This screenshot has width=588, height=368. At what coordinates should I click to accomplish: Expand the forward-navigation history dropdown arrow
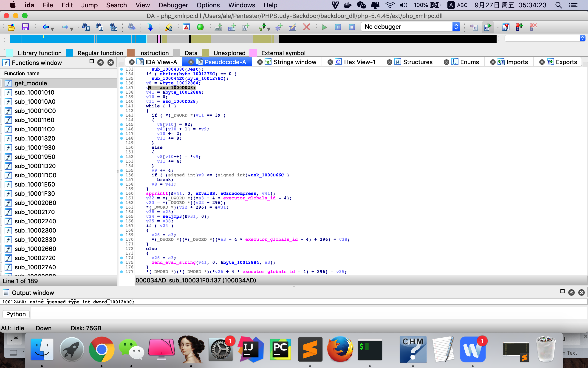click(72, 29)
